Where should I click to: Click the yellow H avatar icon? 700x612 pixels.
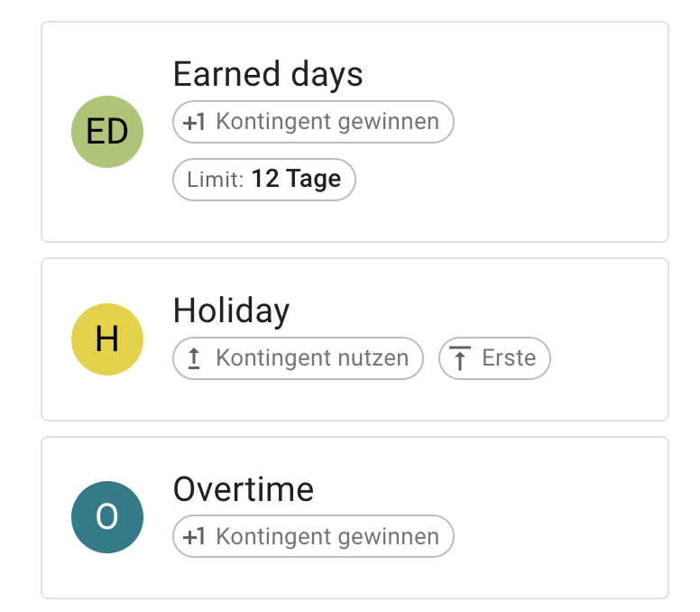107,338
